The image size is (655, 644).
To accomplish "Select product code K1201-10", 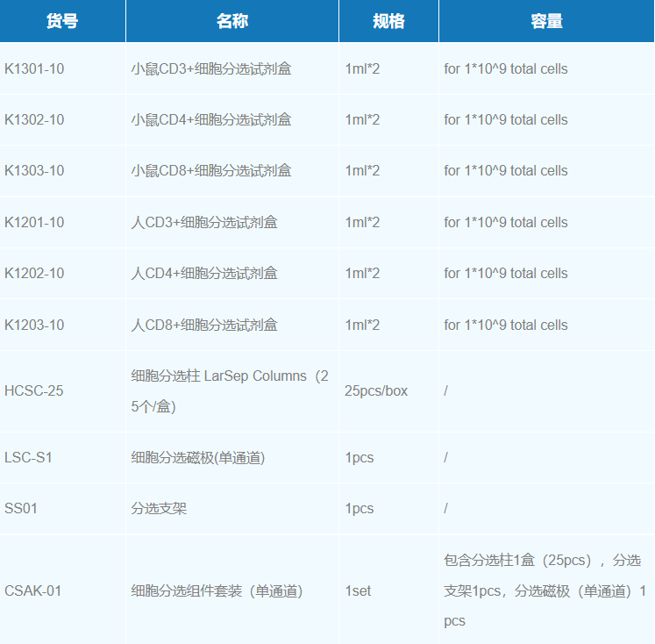I will [x=34, y=222].
